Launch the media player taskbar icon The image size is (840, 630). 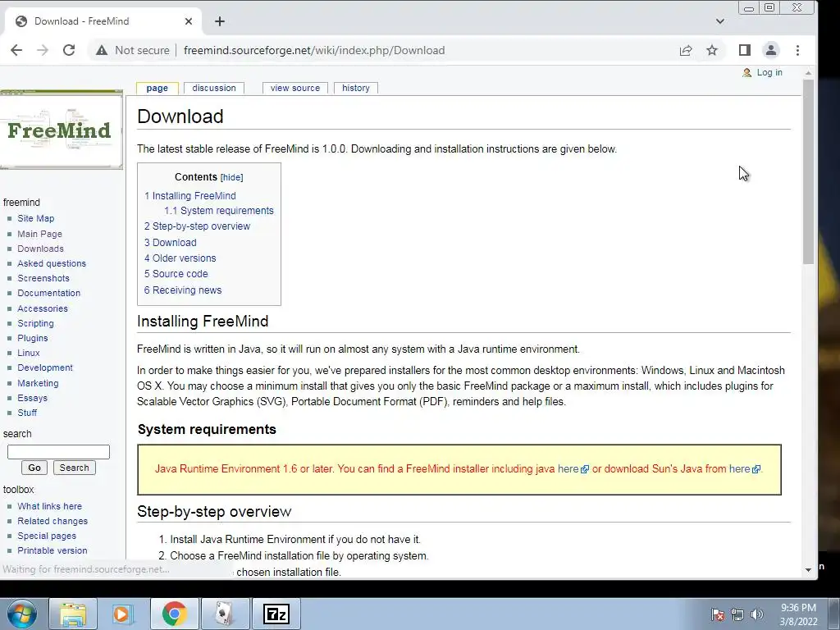[122, 614]
